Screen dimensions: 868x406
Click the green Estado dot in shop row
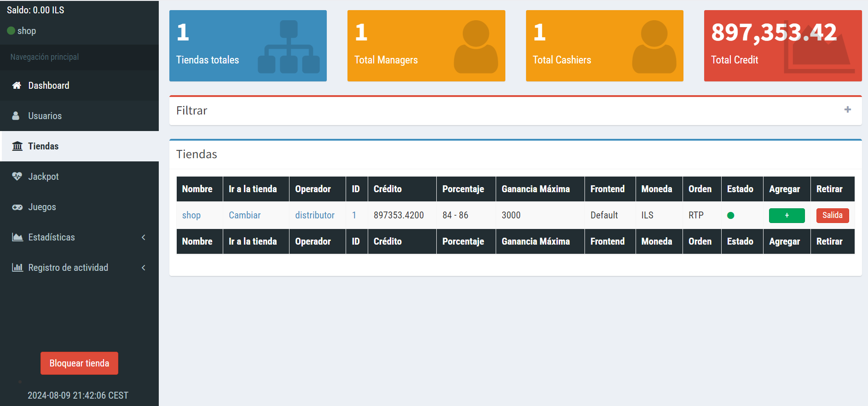pyautogui.click(x=730, y=215)
